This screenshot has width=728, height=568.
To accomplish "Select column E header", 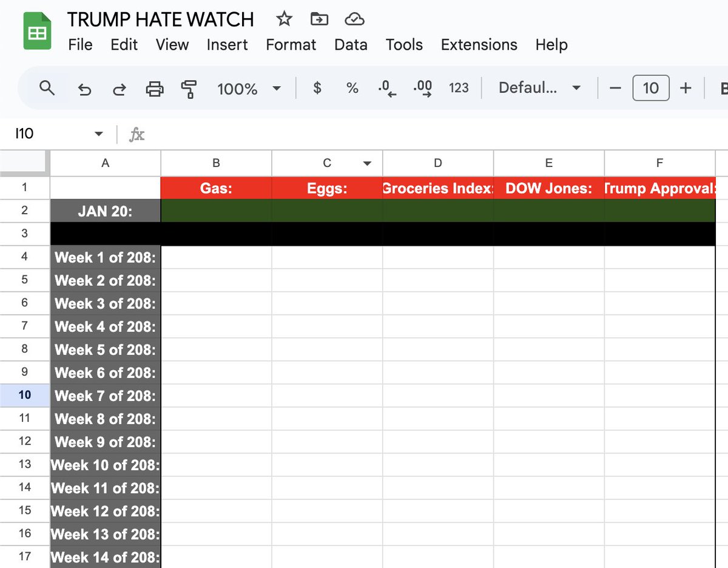I will tap(549, 163).
